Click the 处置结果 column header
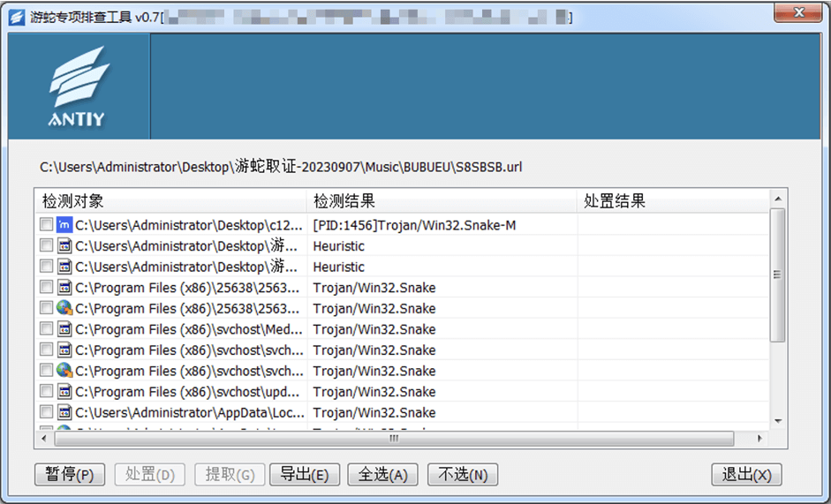Screen dimensions: 831x504 tap(673, 201)
